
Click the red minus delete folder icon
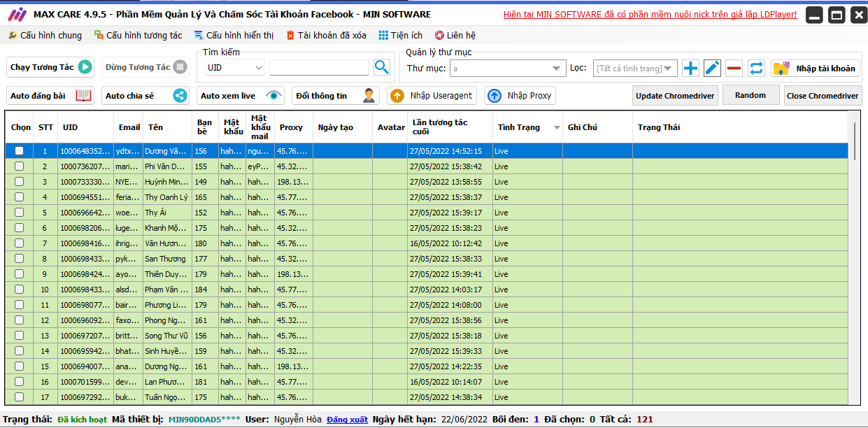734,68
